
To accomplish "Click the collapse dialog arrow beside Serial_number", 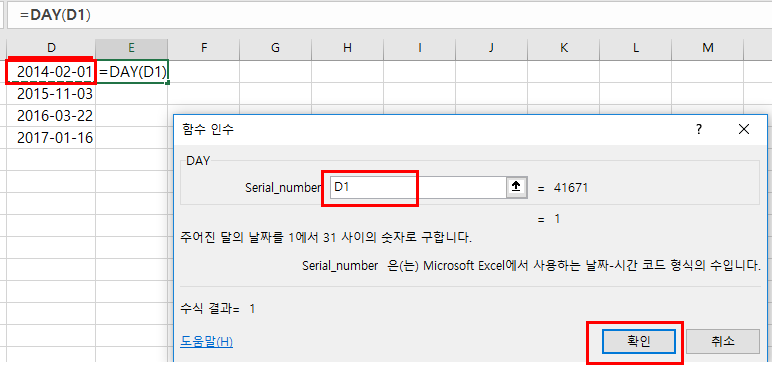I will [516, 187].
